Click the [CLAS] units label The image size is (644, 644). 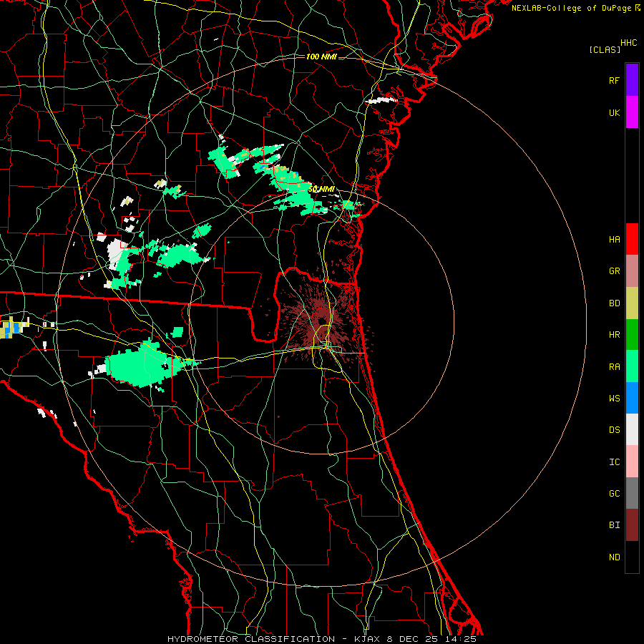(x=605, y=49)
